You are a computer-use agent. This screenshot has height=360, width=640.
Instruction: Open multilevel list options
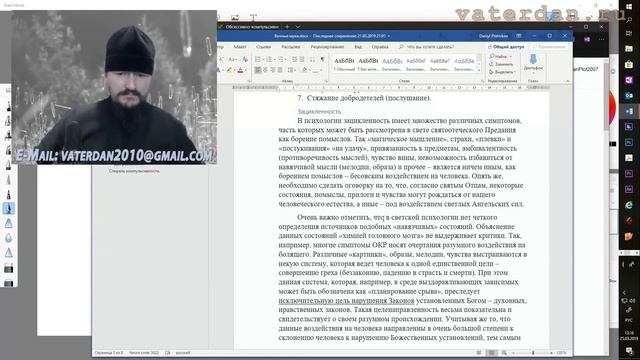pyautogui.click(x=282, y=60)
